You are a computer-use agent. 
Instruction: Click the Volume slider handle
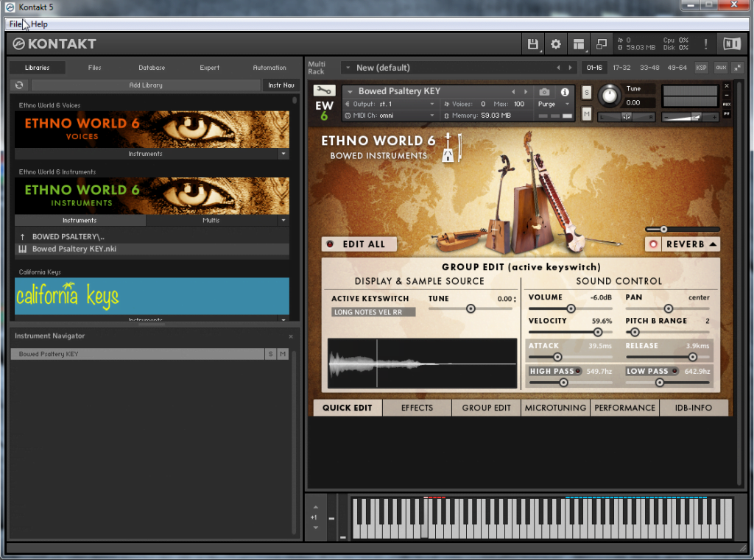[571, 309]
